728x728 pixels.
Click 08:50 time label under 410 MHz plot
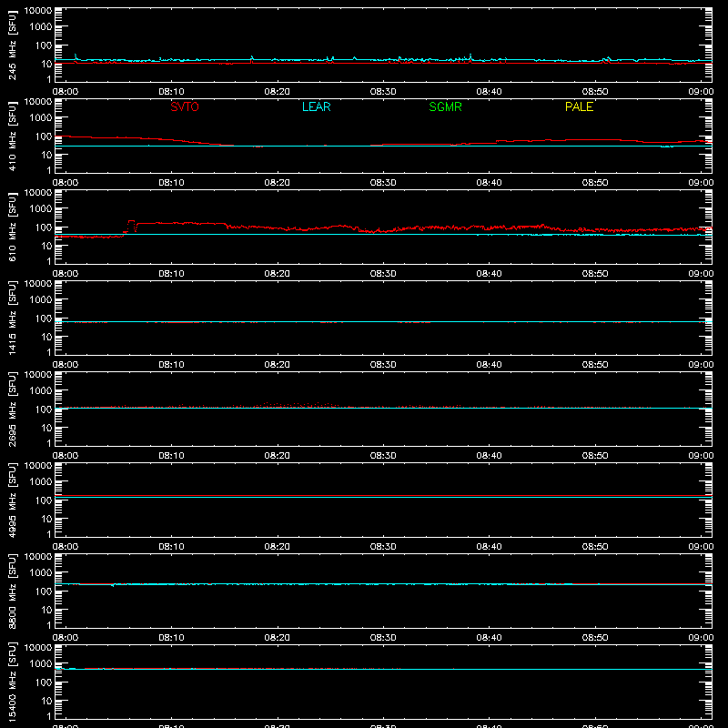595,183
